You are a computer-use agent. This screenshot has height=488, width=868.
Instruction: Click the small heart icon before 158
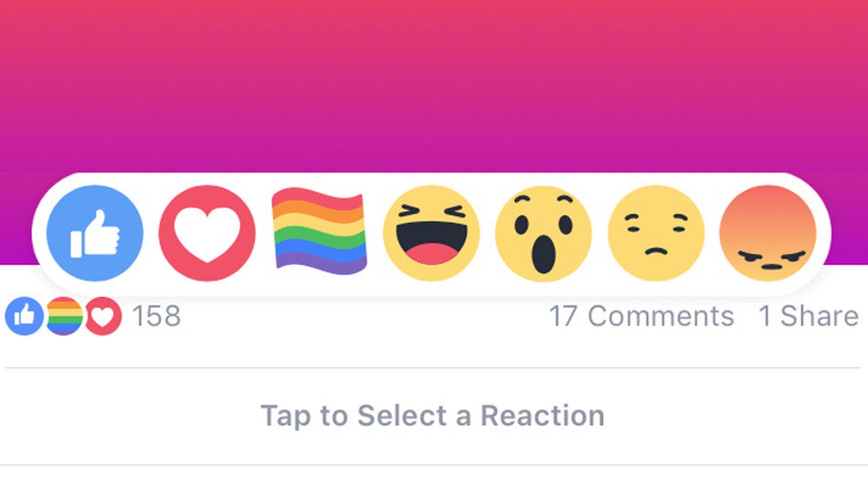[x=103, y=316]
